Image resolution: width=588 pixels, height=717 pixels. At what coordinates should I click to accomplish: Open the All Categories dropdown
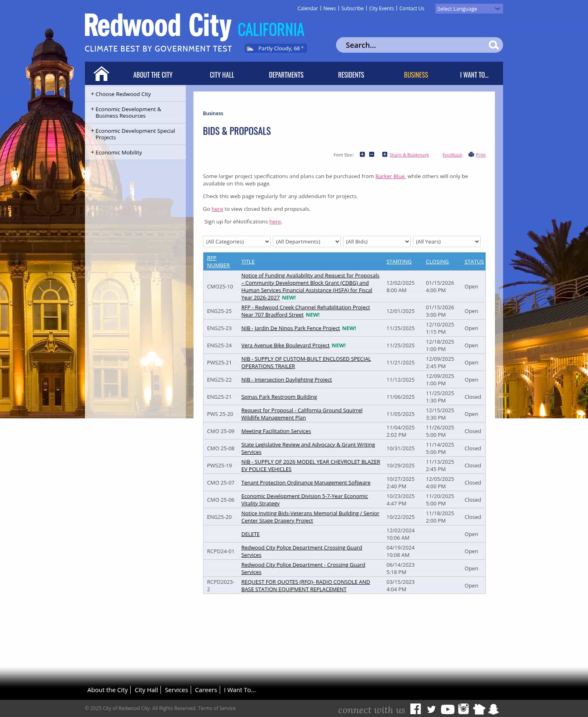[x=237, y=241]
